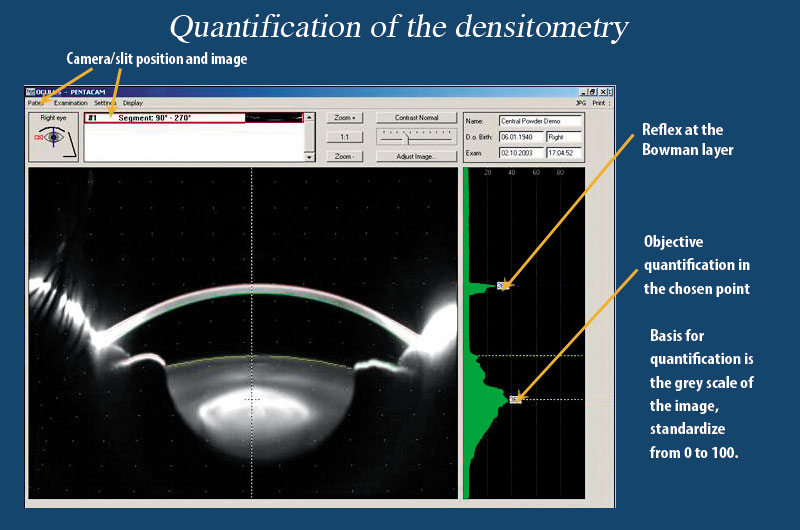Click the Exam date field 02.10.2003
800x530 pixels.
tap(521, 153)
